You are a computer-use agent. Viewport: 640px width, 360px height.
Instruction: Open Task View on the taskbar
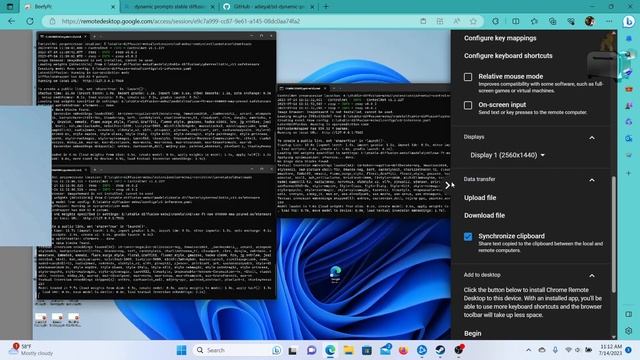pyautogui.click(x=293, y=350)
